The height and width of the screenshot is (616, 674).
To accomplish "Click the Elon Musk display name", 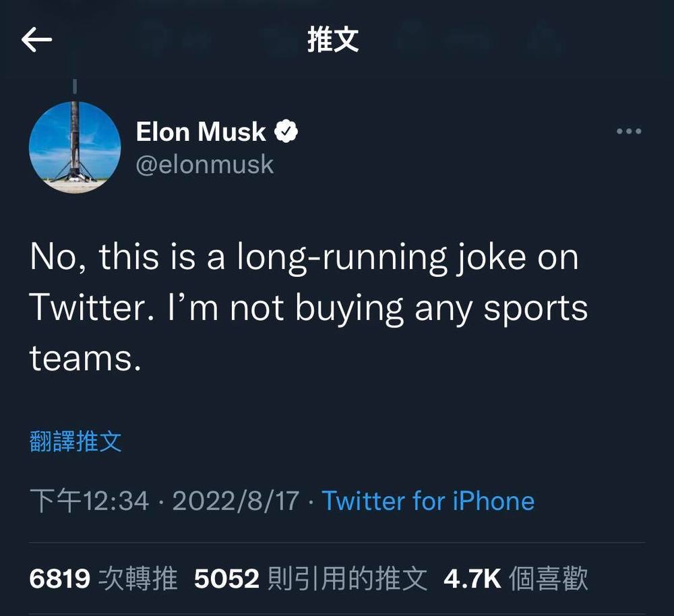I will point(200,131).
